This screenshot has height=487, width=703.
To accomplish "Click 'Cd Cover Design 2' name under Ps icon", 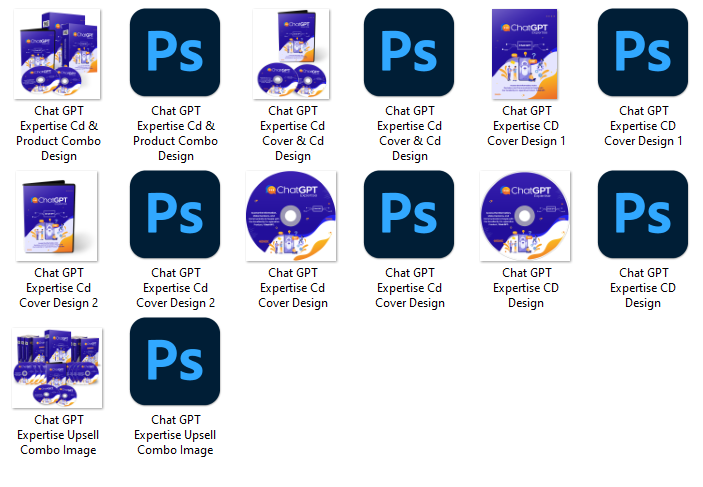I will pyautogui.click(x=176, y=288).
